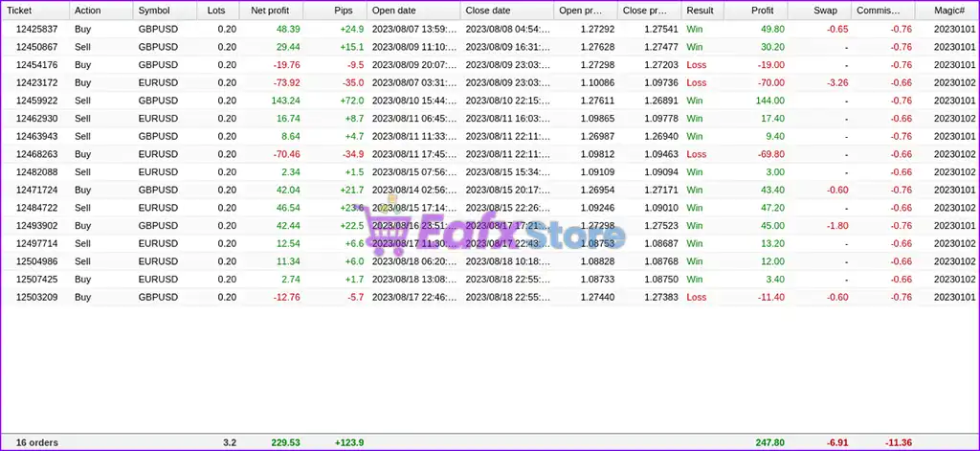The image size is (980, 451).
Task: Click total swap -6.91
Action: tap(836, 442)
